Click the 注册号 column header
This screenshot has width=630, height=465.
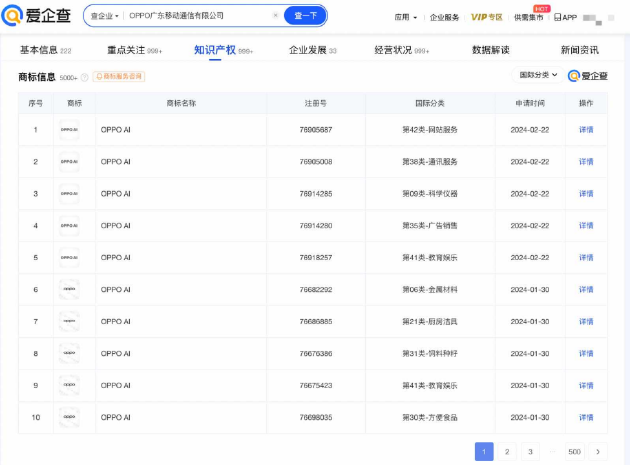(x=316, y=103)
